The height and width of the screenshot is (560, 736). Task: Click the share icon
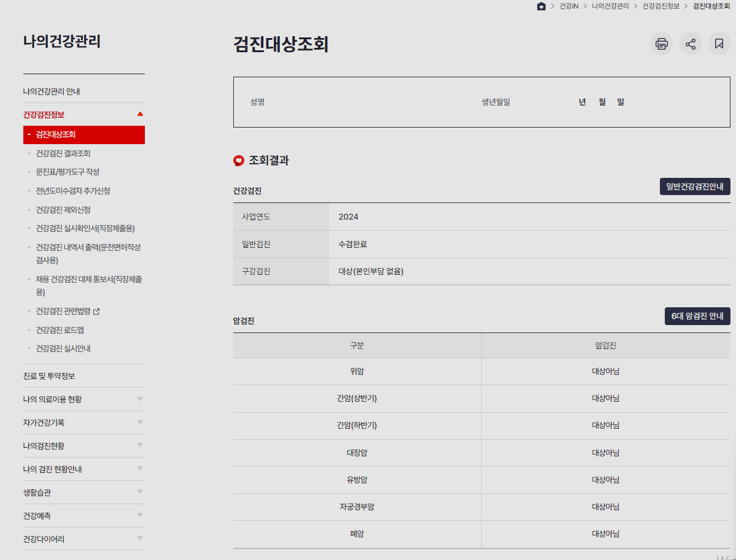point(690,44)
